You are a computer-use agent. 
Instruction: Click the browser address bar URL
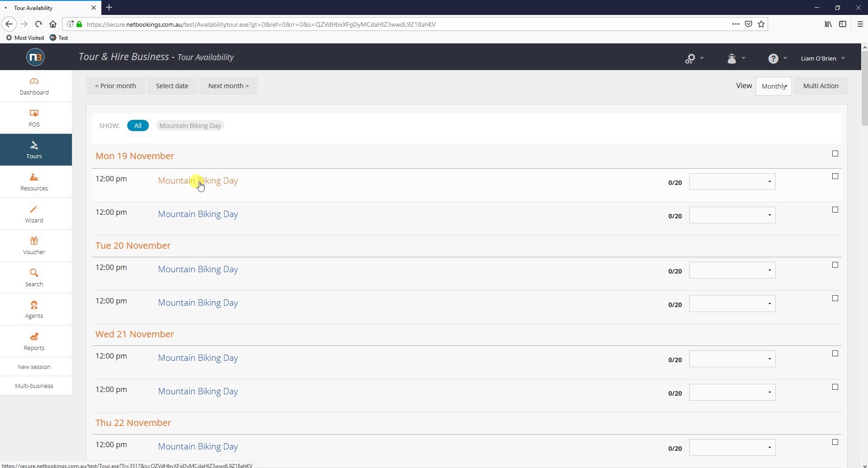click(x=261, y=24)
